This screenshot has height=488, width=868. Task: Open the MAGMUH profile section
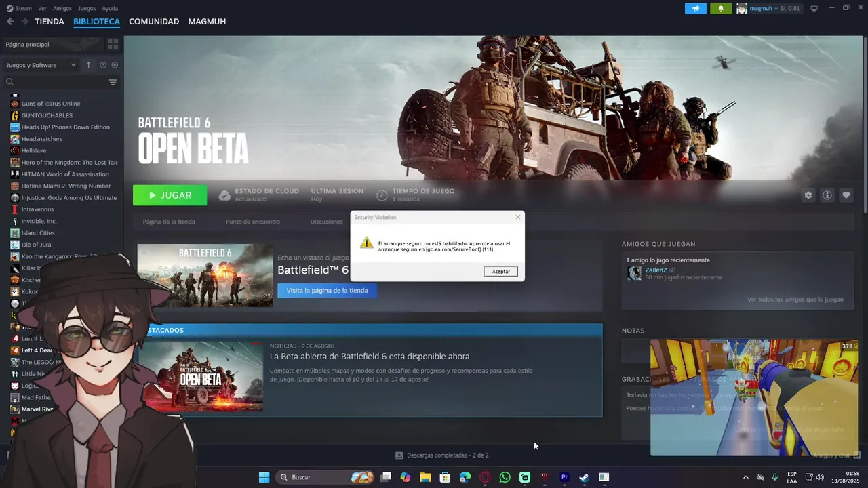(x=207, y=22)
